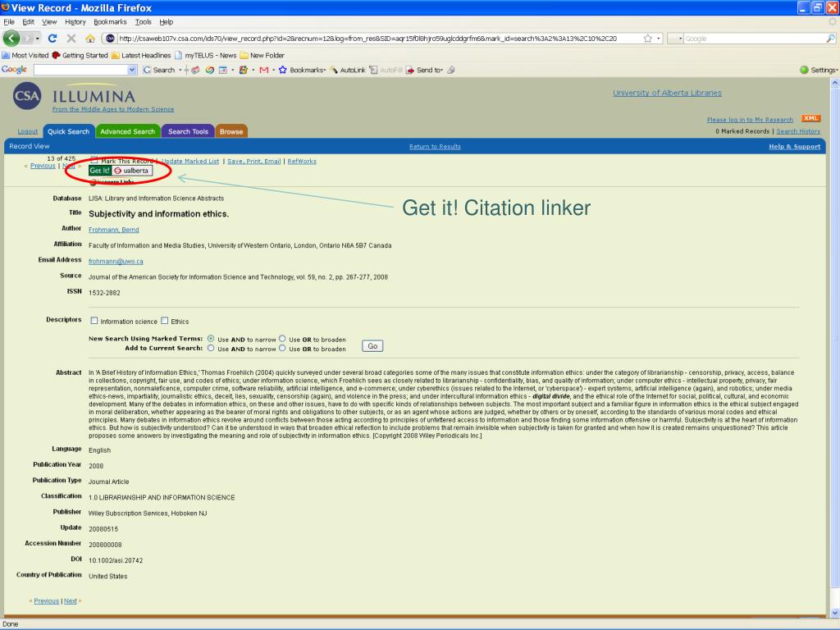Click the orange XML badge
840x630 pixels.
810,118
